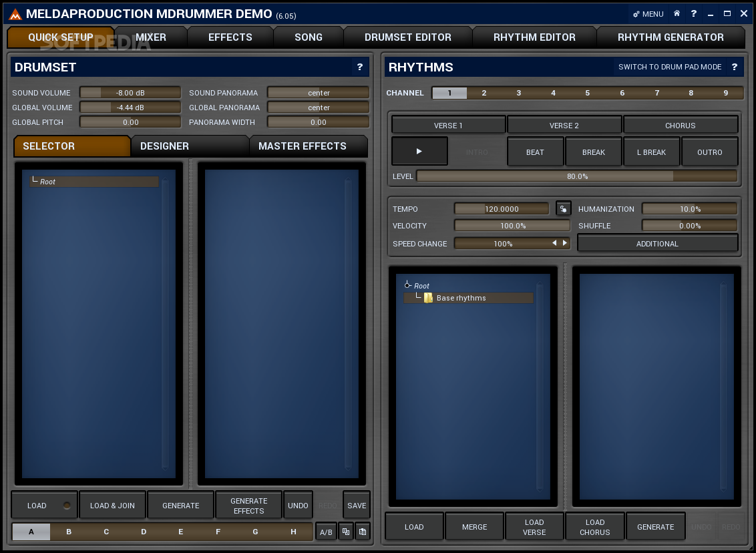756x553 pixels.
Task: Click the Tempo value field
Action: coord(502,209)
